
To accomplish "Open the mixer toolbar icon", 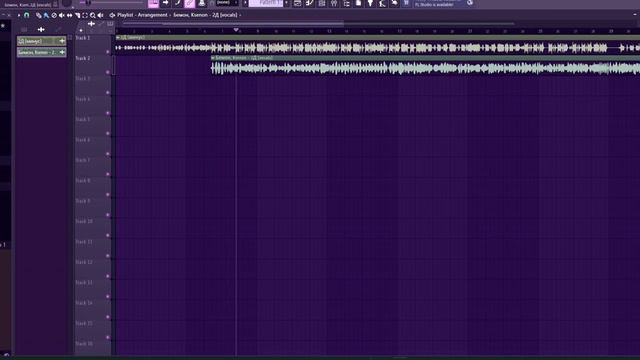I will (334, 3).
